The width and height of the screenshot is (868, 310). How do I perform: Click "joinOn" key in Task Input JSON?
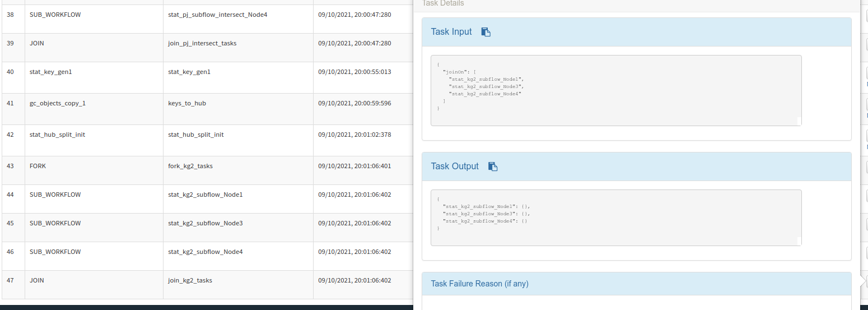[x=456, y=72]
